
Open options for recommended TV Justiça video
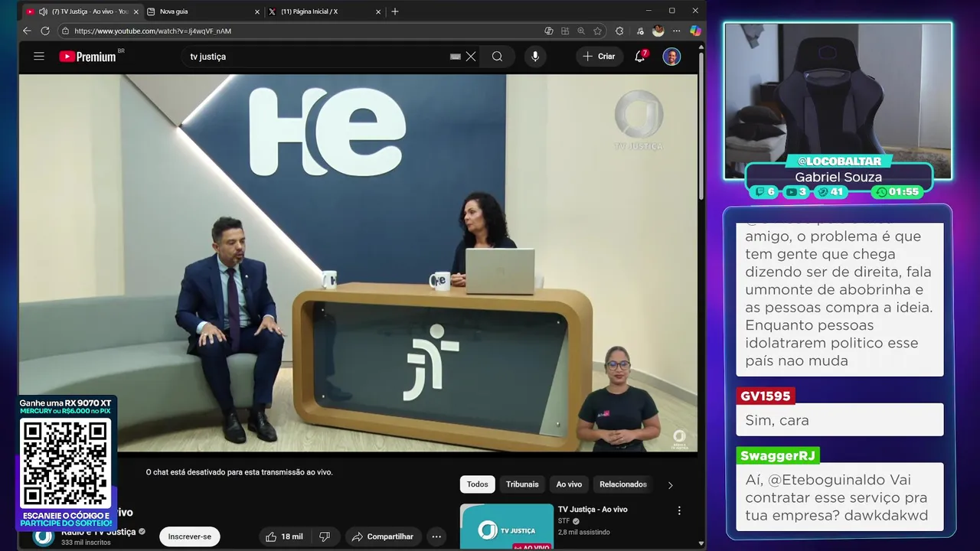point(679,510)
